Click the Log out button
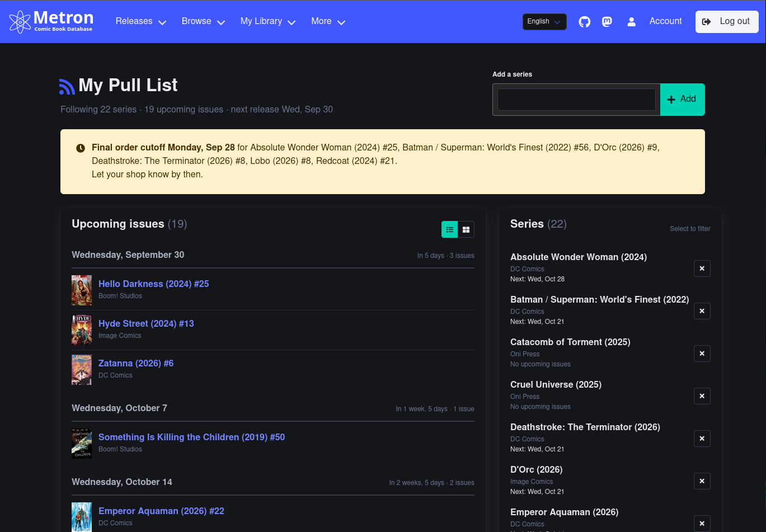 (727, 21)
